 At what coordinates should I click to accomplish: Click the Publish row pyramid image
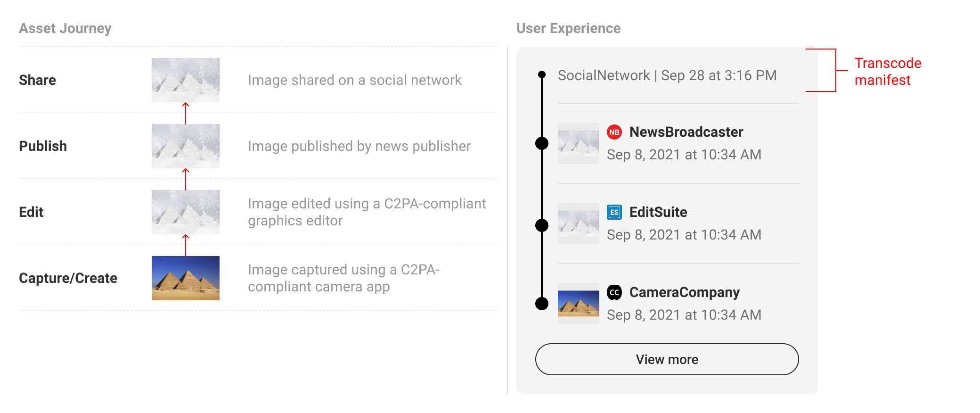tap(186, 146)
